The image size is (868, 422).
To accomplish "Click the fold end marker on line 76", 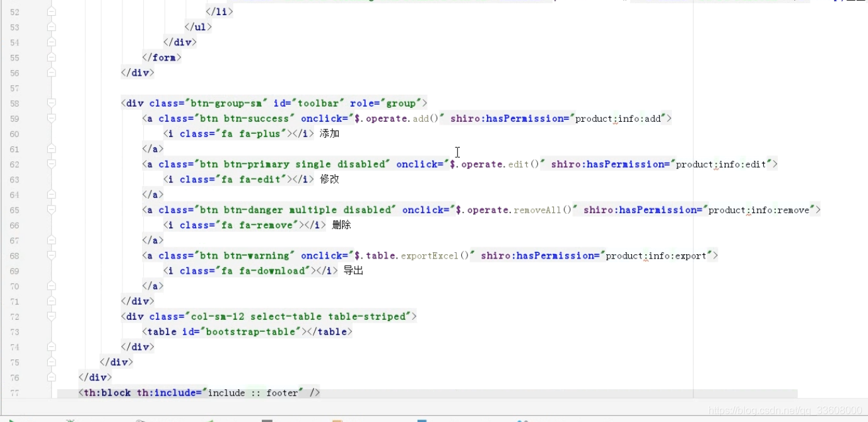I will click(52, 377).
